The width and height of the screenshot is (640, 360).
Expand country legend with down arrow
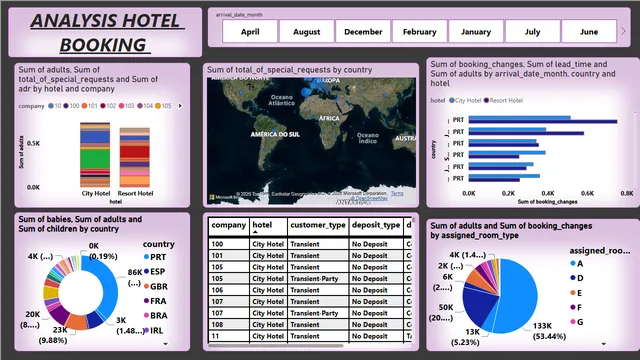(165, 344)
